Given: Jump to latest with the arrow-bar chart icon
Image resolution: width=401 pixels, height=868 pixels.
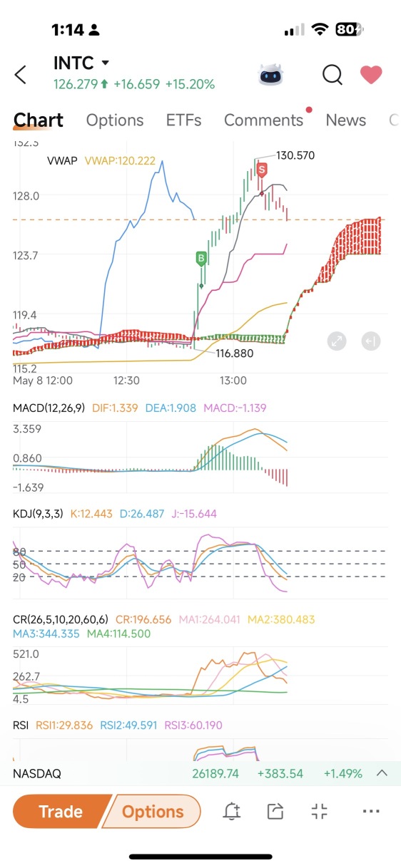Looking at the screenshot, I should (x=370, y=341).
